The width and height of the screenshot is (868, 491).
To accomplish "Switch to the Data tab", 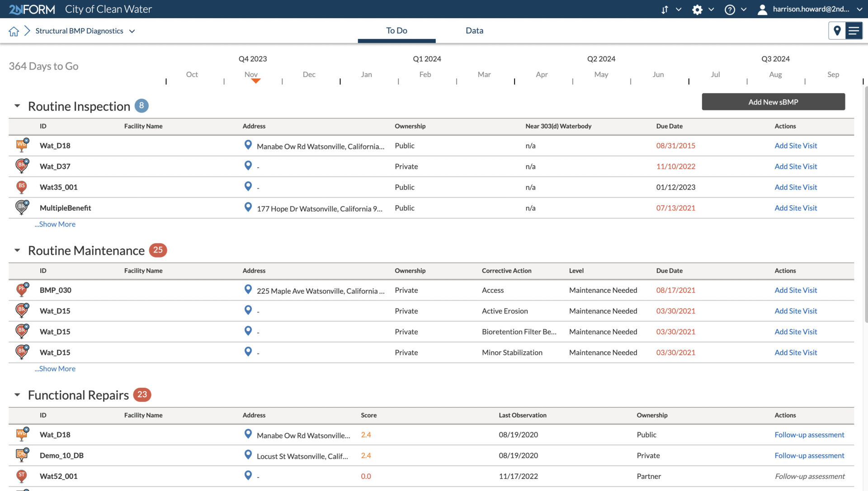I will [475, 30].
